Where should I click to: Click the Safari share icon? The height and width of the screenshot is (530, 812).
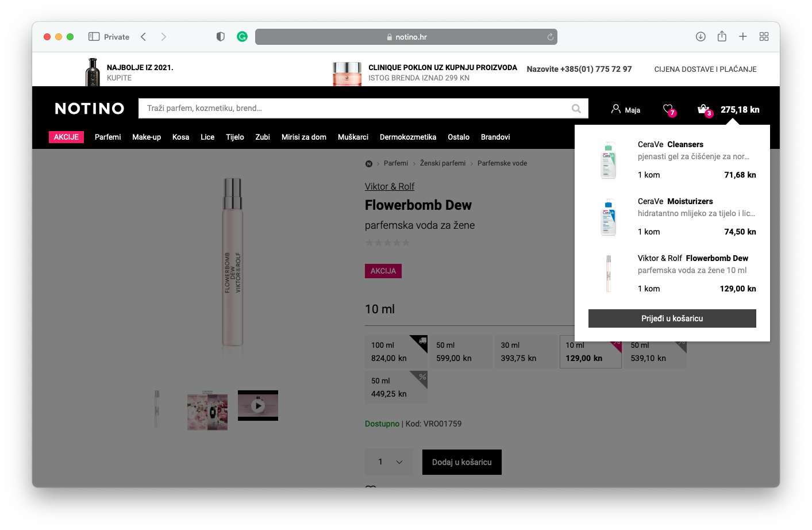(x=722, y=37)
